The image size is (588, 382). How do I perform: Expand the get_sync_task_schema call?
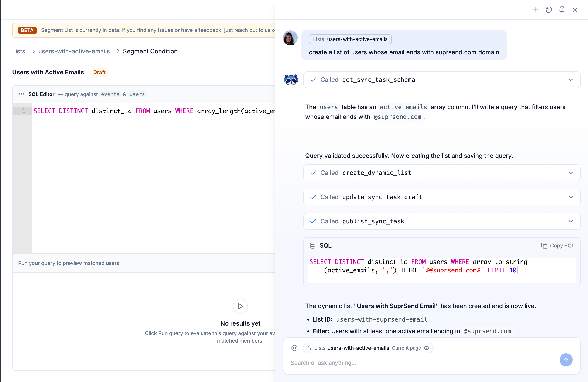coord(442,80)
